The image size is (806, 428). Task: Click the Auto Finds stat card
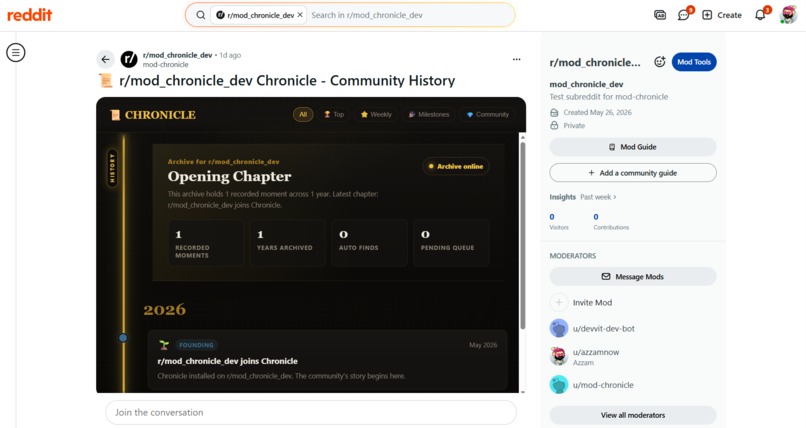pyautogui.click(x=369, y=243)
